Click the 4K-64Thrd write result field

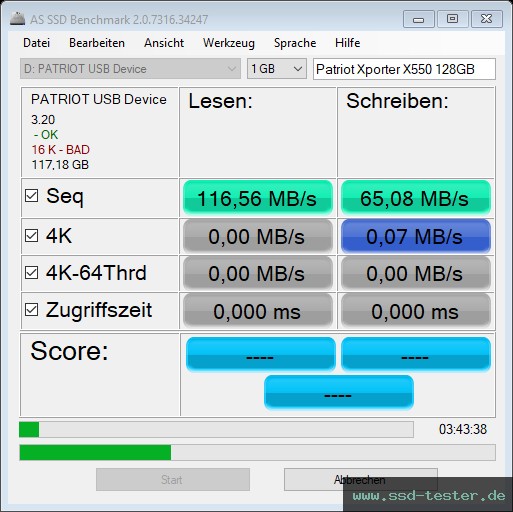click(x=416, y=273)
